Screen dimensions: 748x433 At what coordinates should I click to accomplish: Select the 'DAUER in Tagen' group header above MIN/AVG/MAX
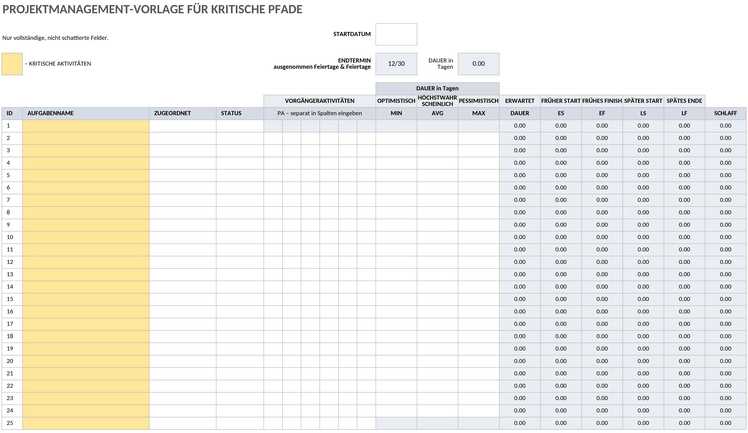pyautogui.click(x=437, y=89)
